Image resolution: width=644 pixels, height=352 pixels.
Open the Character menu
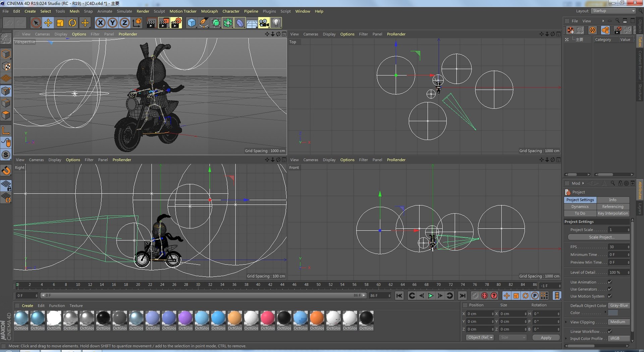231,11
